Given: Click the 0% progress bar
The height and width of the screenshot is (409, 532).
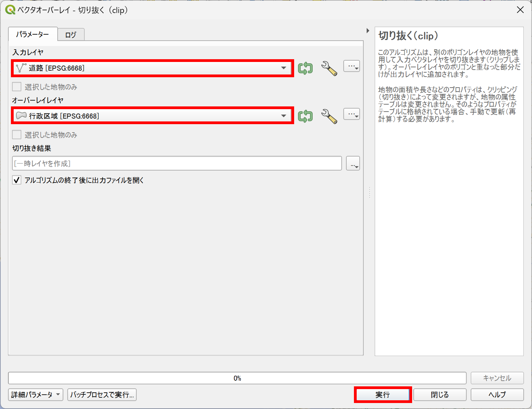Looking at the screenshot, I should [237, 378].
